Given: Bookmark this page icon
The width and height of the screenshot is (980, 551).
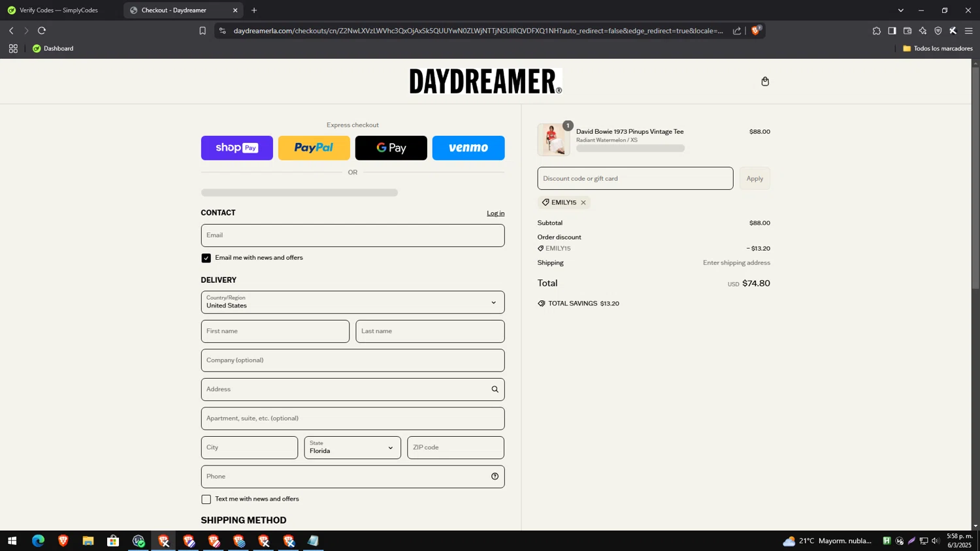Looking at the screenshot, I should (203, 31).
